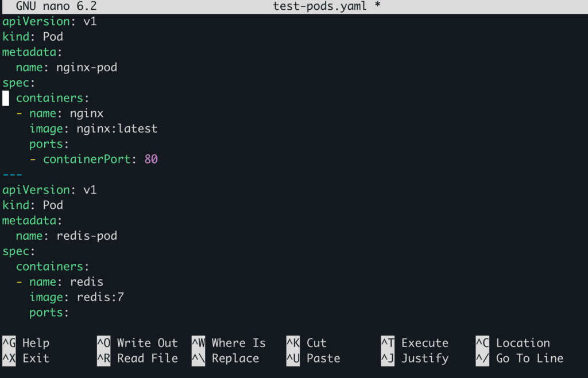588x378 pixels.
Task: Click the Read File shortcut
Action: click(x=147, y=358)
